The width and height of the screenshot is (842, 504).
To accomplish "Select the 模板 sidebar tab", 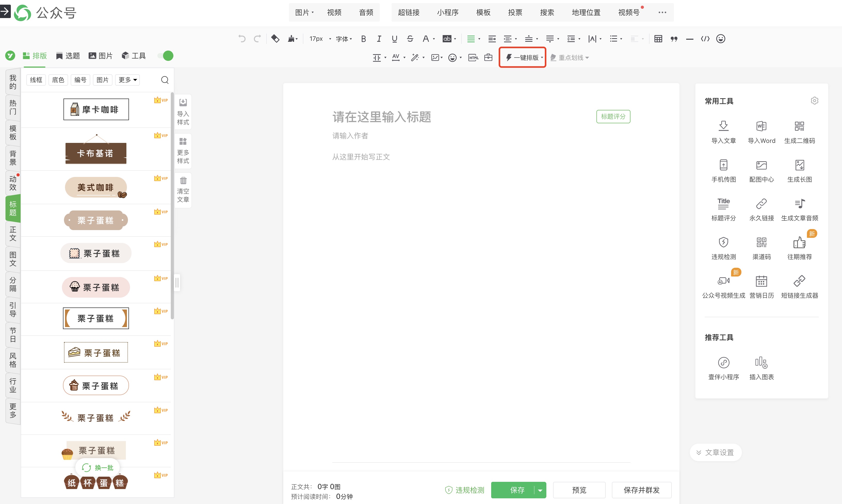I will [13, 133].
